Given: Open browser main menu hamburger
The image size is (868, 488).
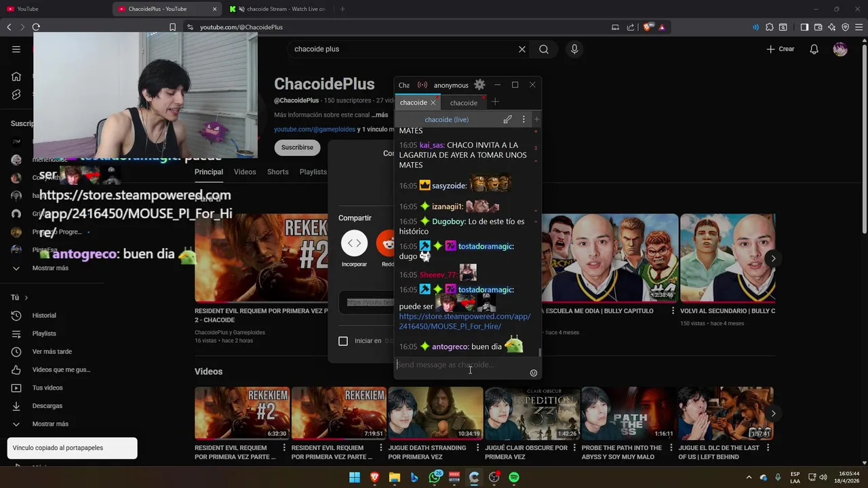Looking at the screenshot, I should click(x=859, y=27).
